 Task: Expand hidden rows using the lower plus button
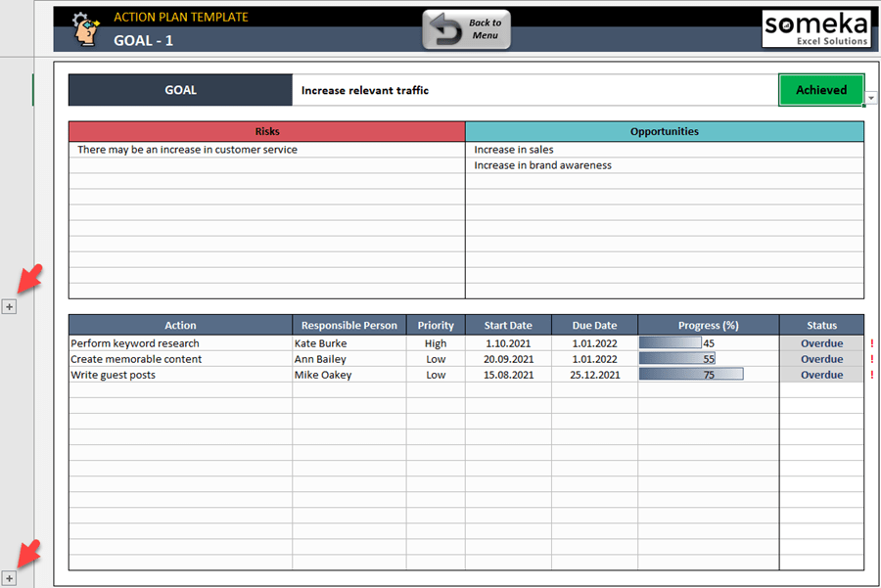coord(9,576)
